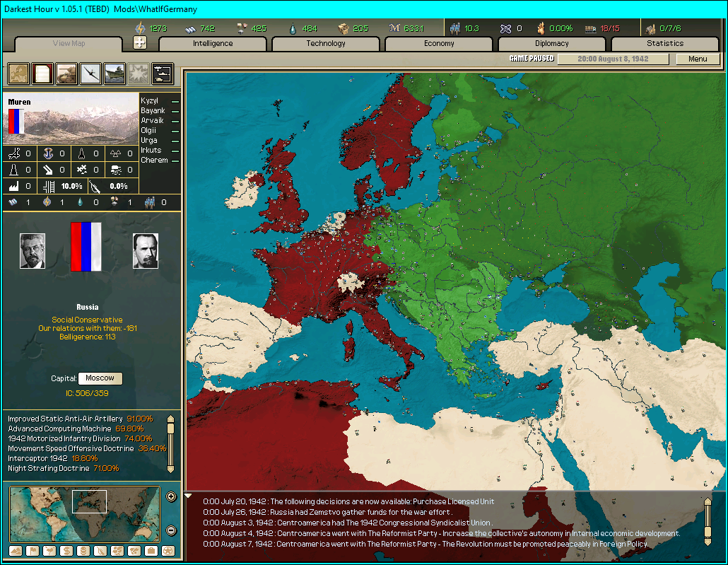
Task: Click the Menu button
Action: [698, 59]
